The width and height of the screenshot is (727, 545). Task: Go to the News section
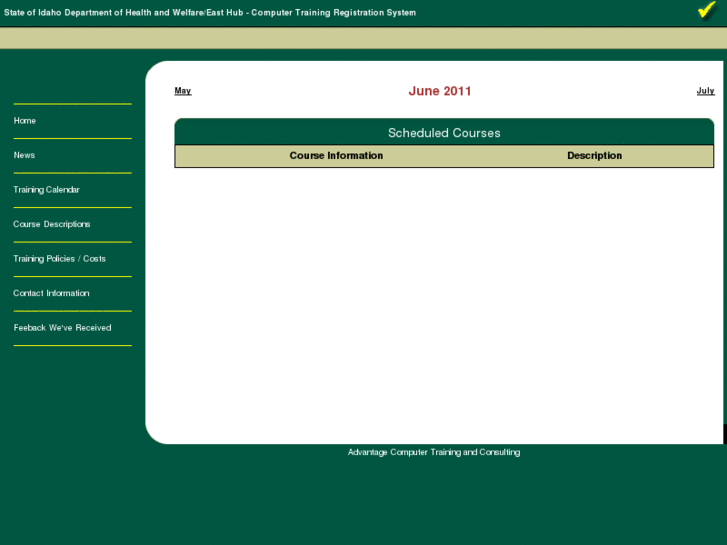[x=24, y=155]
